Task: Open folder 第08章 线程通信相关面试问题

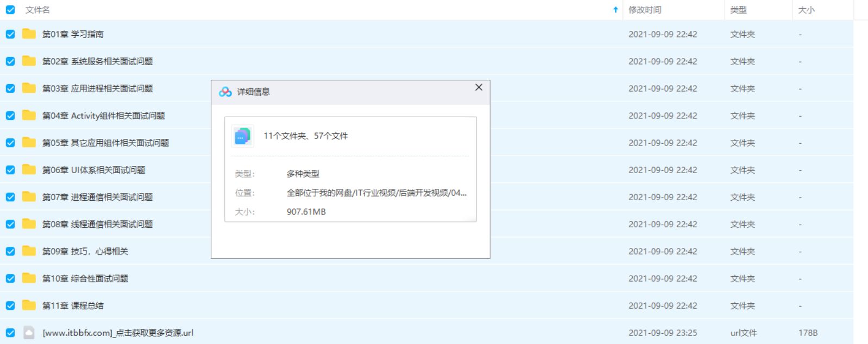Action: (97, 224)
